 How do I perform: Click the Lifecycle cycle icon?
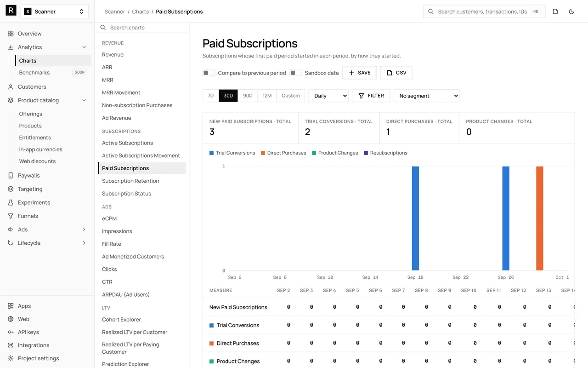click(x=11, y=243)
